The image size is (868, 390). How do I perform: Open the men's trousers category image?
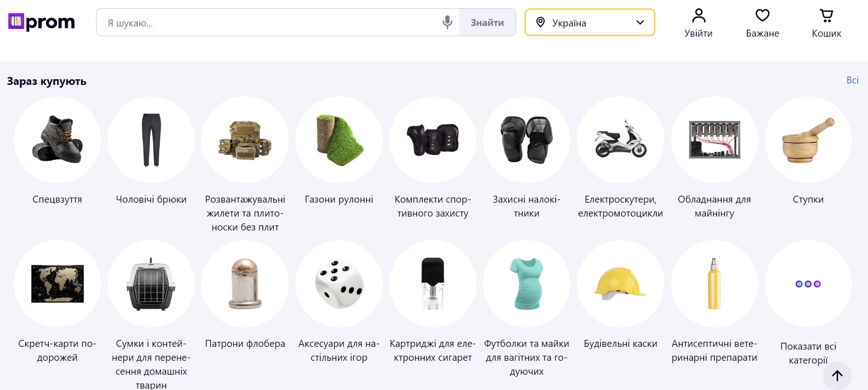pyautogui.click(x=151, y=140)
